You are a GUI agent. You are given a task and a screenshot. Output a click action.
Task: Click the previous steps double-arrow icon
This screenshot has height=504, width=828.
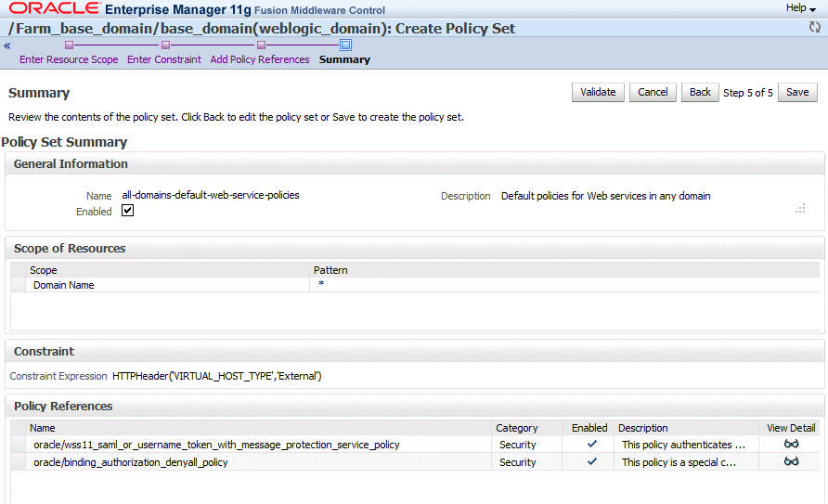pos(7,45)
